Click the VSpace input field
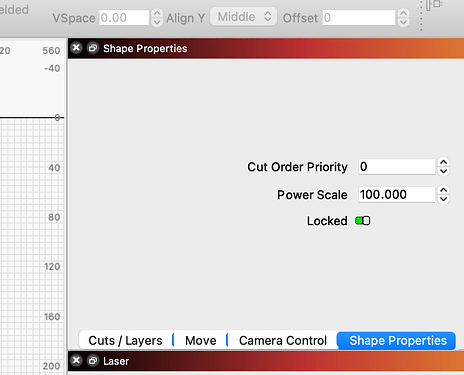Screen dimensions: 464x375 [x=124, y=17]
